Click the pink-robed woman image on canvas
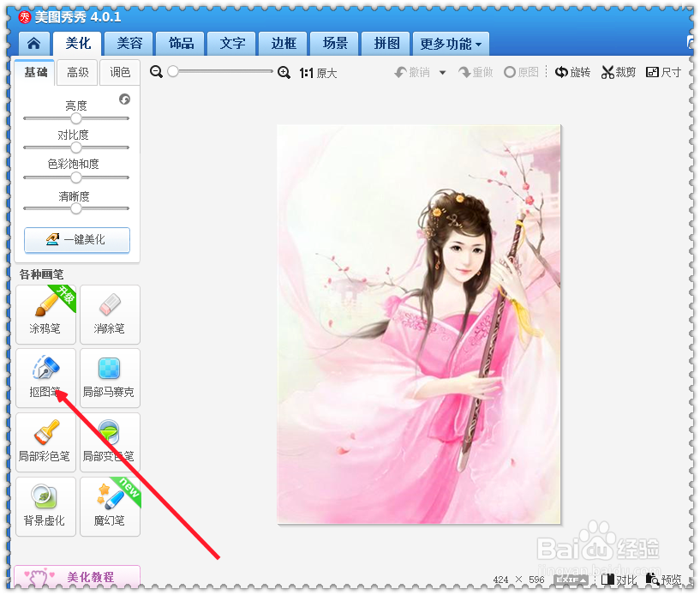This screenshot has width=700, height=595. pyautogui.click(x=419, y=324)
